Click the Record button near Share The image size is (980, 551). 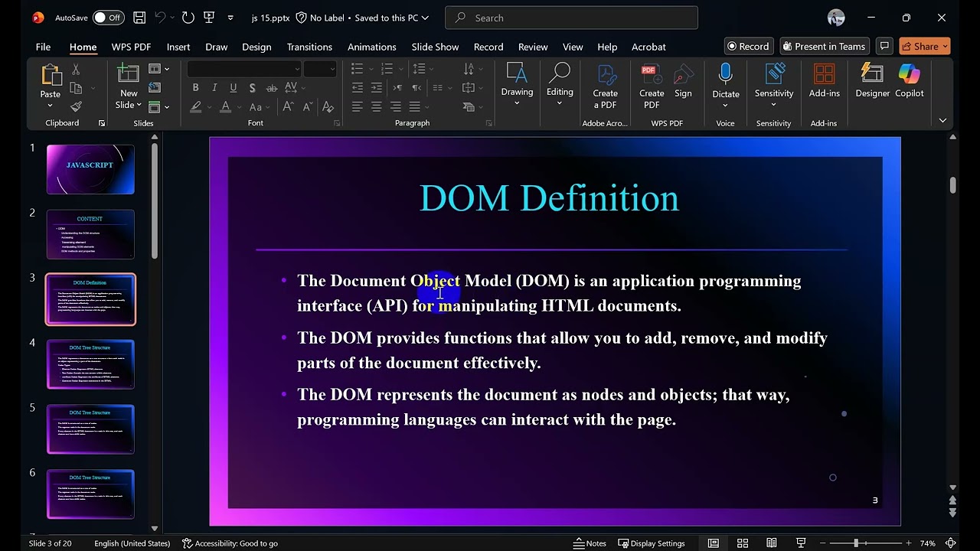749,46
